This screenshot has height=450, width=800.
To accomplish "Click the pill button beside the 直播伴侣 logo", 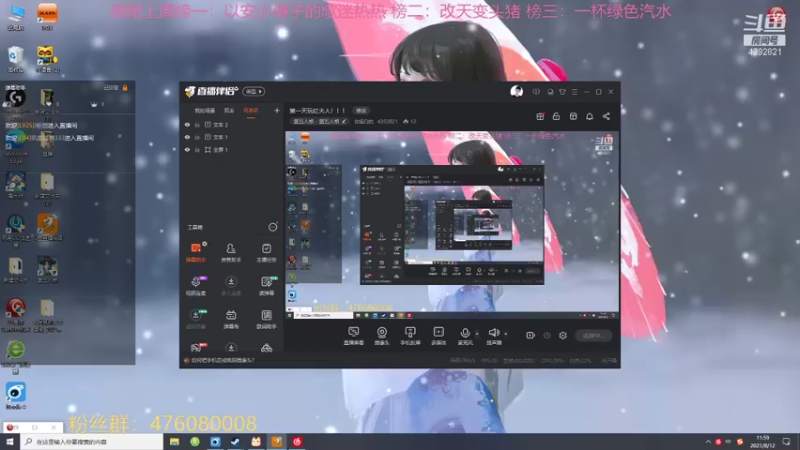I will pyautogui.click(x=254, y=91).
